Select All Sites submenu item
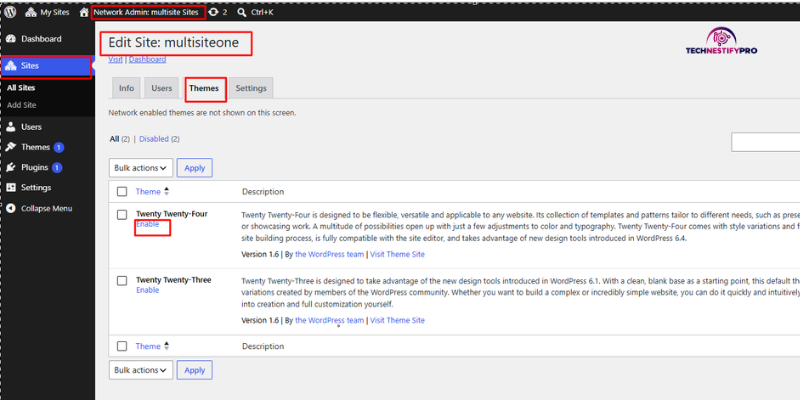This screenshot has height=400, width=800. (21, 88)
